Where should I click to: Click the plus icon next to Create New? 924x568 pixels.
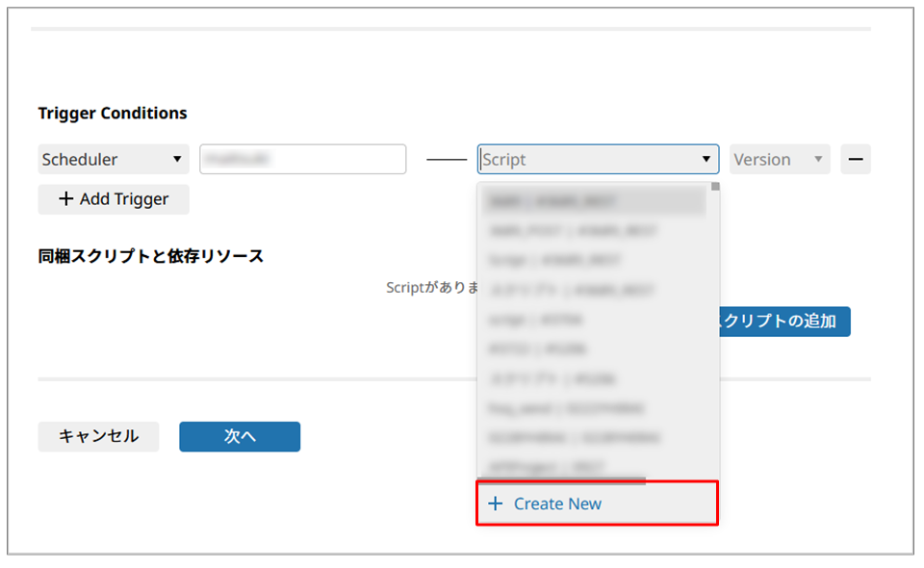(496, 503)
